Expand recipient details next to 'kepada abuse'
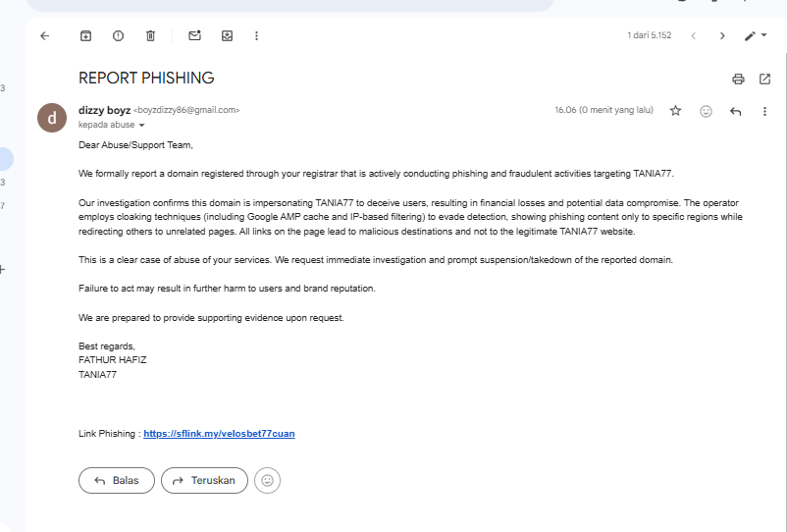787x532 pixels. coord(141,126)
